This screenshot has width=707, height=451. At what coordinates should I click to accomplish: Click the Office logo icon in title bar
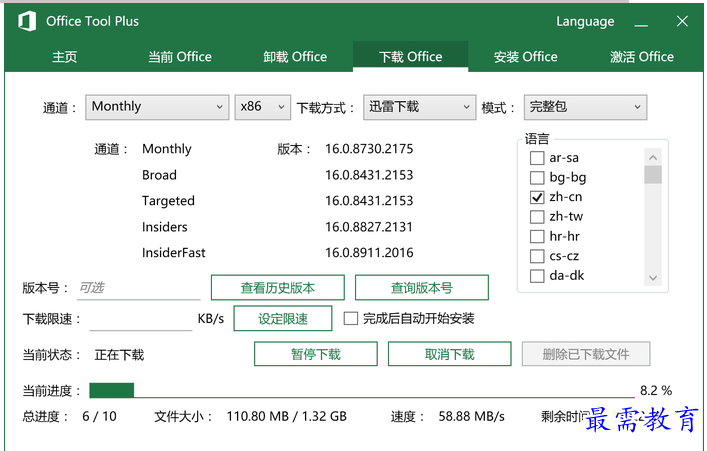tap(27, 21)
